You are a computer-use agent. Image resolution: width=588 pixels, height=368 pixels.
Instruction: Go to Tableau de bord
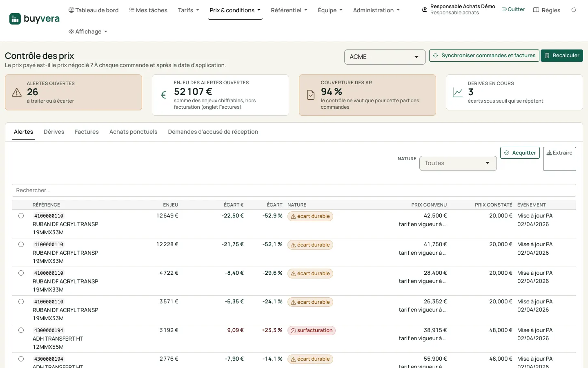[x=94, y=10]
